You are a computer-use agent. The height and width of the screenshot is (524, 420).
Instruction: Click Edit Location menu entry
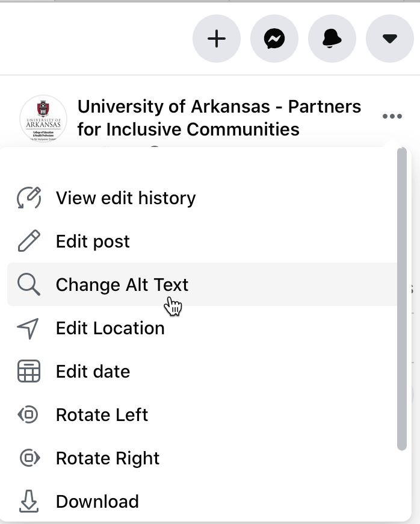pyautogui.click(x=110, y=328)
